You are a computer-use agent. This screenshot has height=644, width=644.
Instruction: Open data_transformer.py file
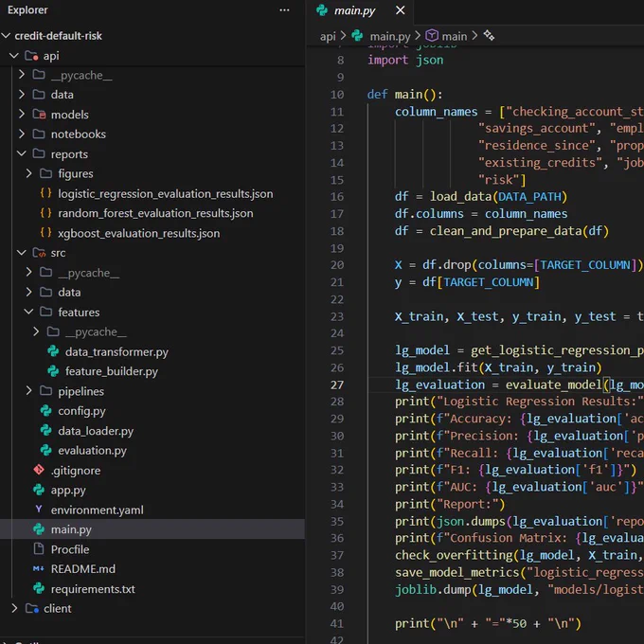[116, 352]
